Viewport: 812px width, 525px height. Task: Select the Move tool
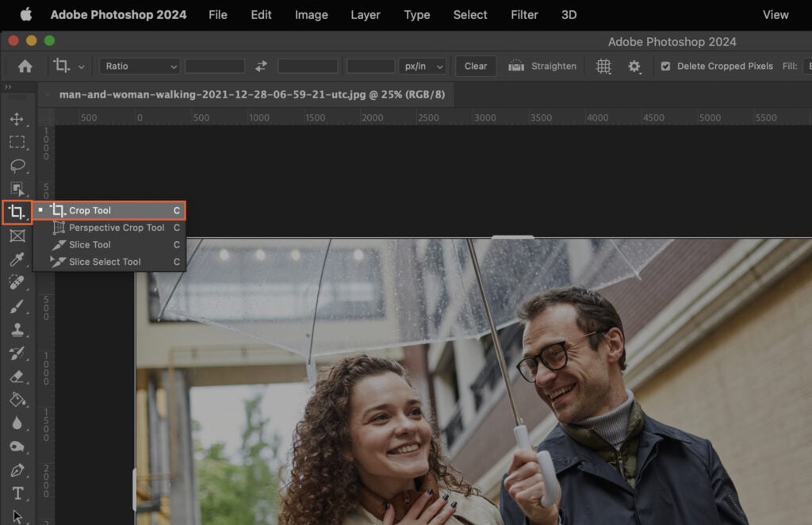tap(17, 117)
